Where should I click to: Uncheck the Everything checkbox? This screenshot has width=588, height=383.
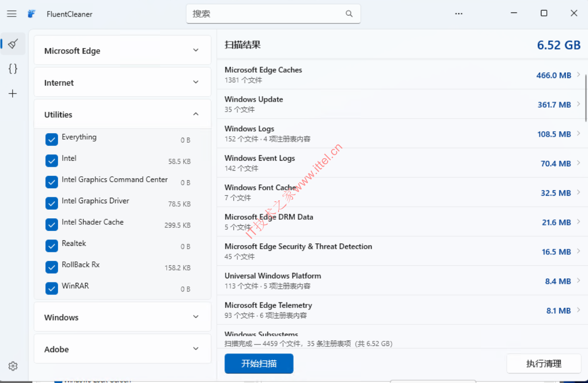coord(52,139)
